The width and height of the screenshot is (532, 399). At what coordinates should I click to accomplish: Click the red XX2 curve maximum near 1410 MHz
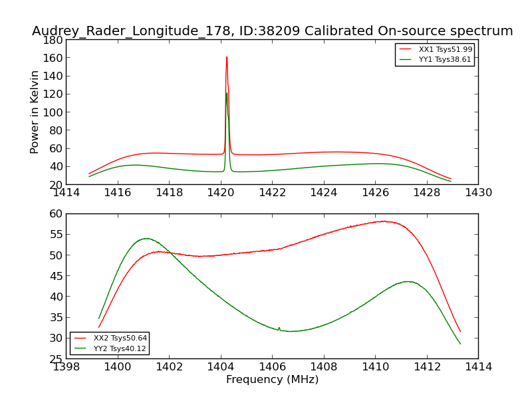point(384,221)
